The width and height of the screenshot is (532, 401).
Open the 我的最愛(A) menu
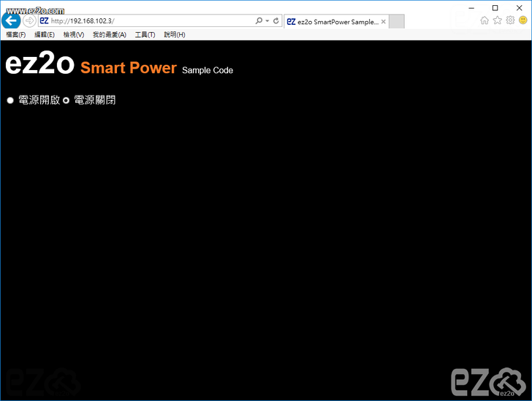pos(110,34)
